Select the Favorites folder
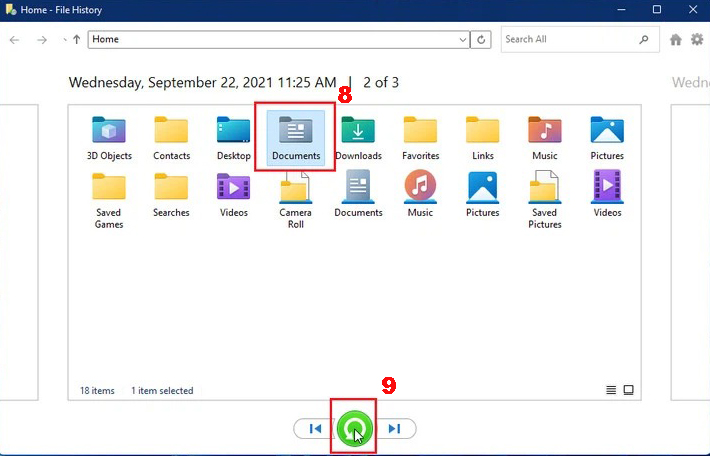This screenshot has height=456, width=710. 420,138
